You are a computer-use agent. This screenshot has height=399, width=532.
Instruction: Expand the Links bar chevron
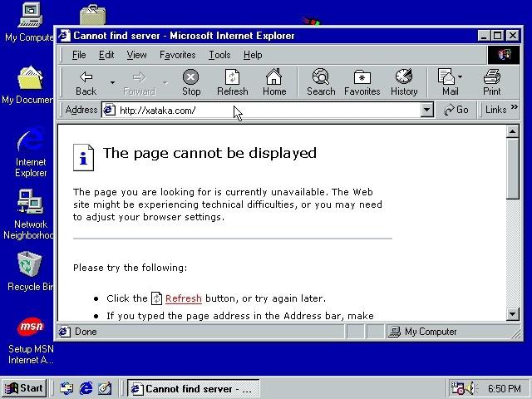(x=515, y=107)
